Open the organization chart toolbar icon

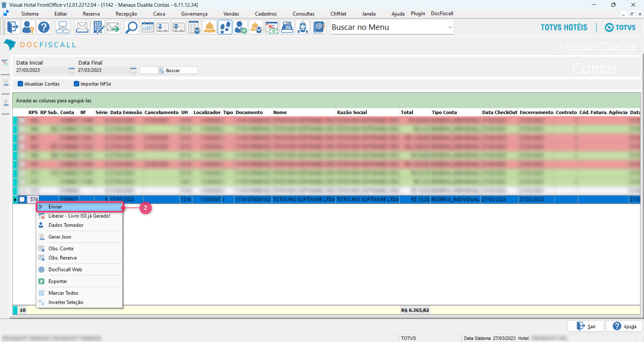coord(63,27)
